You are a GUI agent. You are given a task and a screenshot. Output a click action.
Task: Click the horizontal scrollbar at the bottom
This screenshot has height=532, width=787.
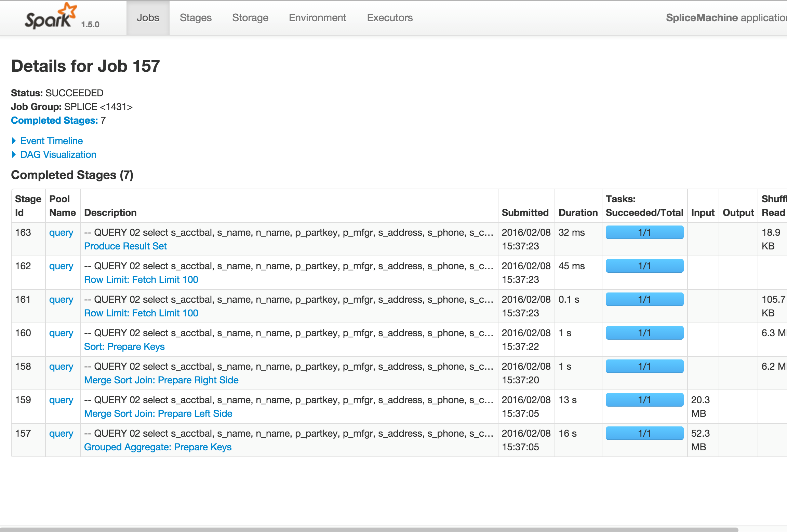pyautogui.click(x=369, y=529)
